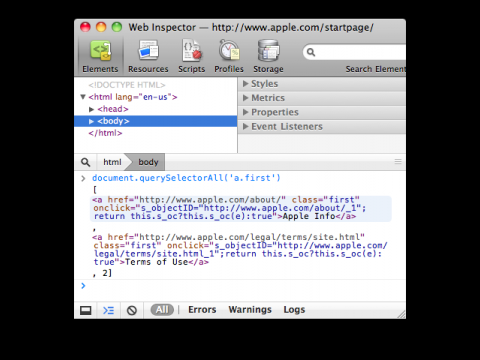This screenshot has width=480, height=360.
Task: Click the window resize grip
Action: [x=401, y=314]
